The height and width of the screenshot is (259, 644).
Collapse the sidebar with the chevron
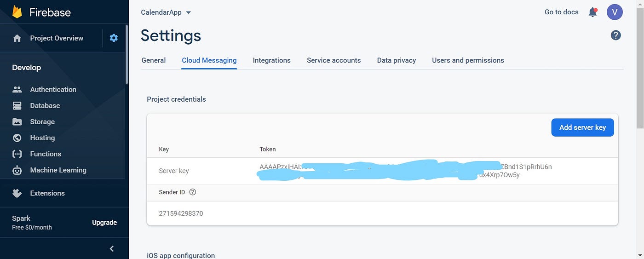point(111,248)
